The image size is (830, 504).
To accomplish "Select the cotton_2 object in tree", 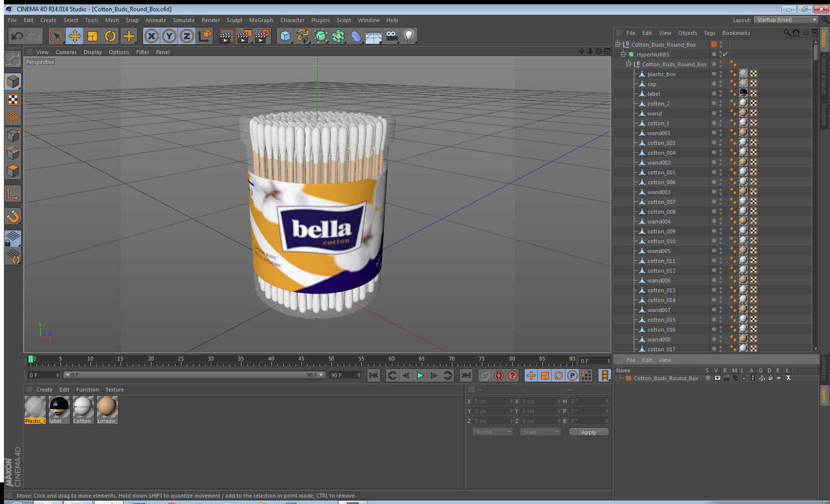I will (x=658, y=104).
